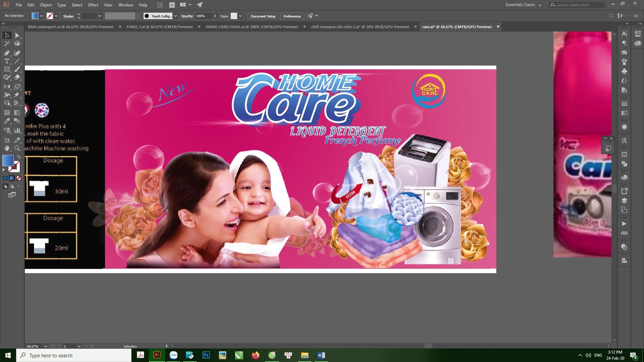Viewport: 644px width, 362px height.
Task: Click the Windows taskbar search box
Action: tap(74, 355)
